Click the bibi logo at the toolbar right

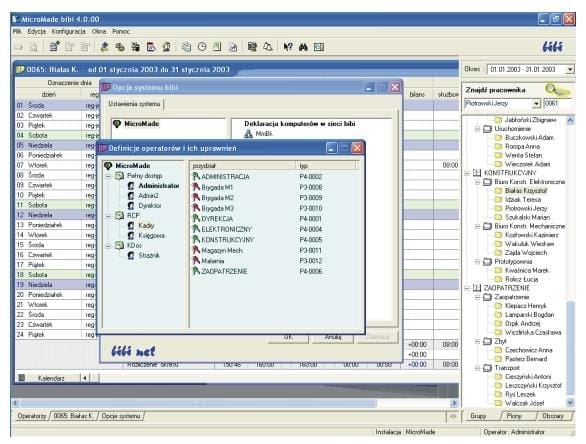click(552, 47)
